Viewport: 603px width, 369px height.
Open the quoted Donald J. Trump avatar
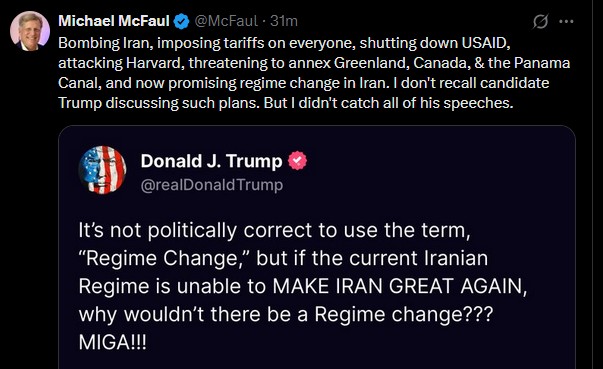tap(102, 170)
